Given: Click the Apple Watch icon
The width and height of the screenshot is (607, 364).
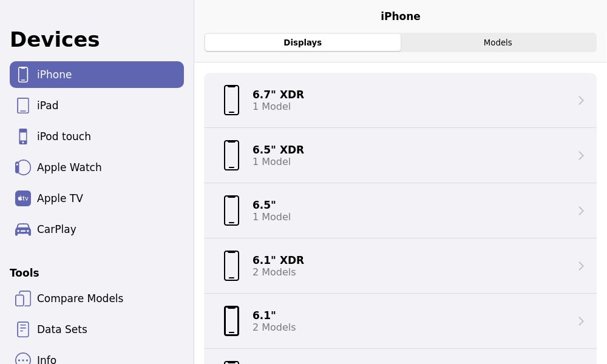Looking at the screenshot, I should 23,167.
